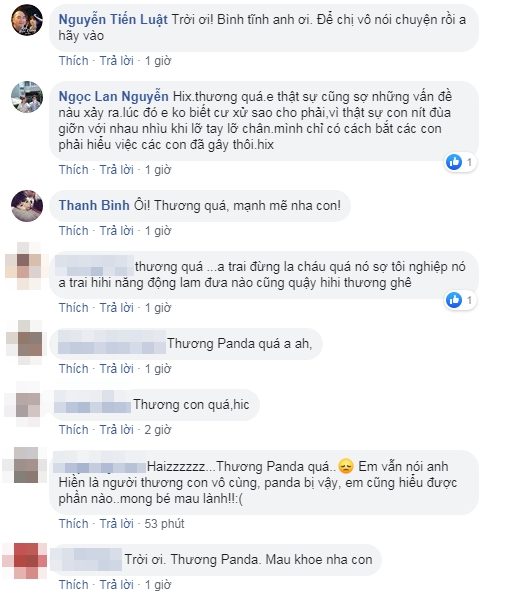Screen dimensions: 510x602
Task: Open Ngọc Lan Nguyễn's profile name link
Action: coord(113,96)
